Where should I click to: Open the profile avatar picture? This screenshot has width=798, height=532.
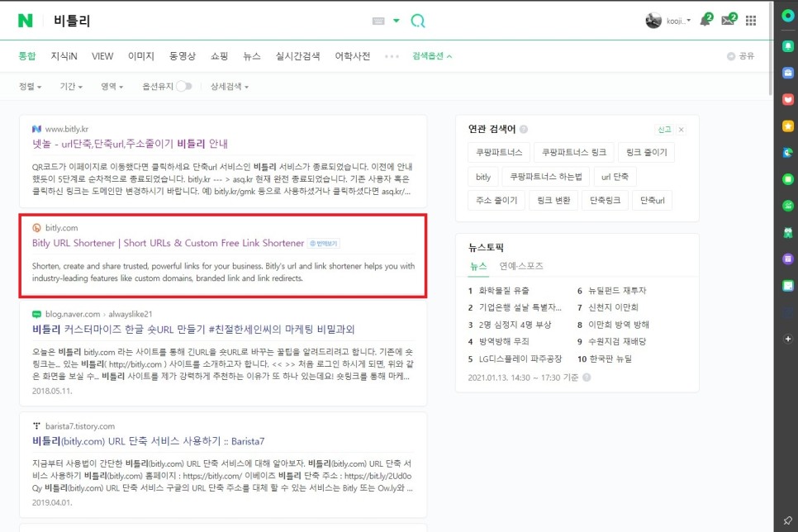point(653,21)
